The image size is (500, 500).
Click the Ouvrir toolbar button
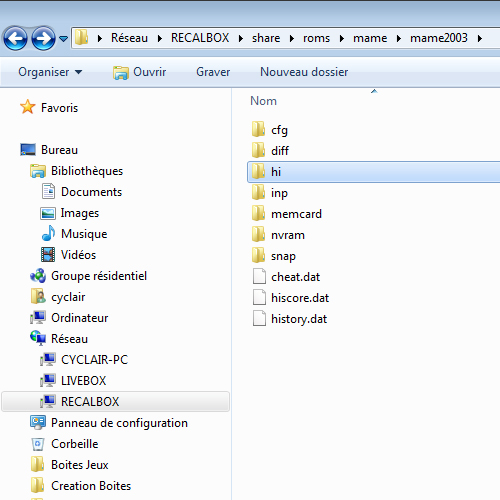(x=139, y=72)
